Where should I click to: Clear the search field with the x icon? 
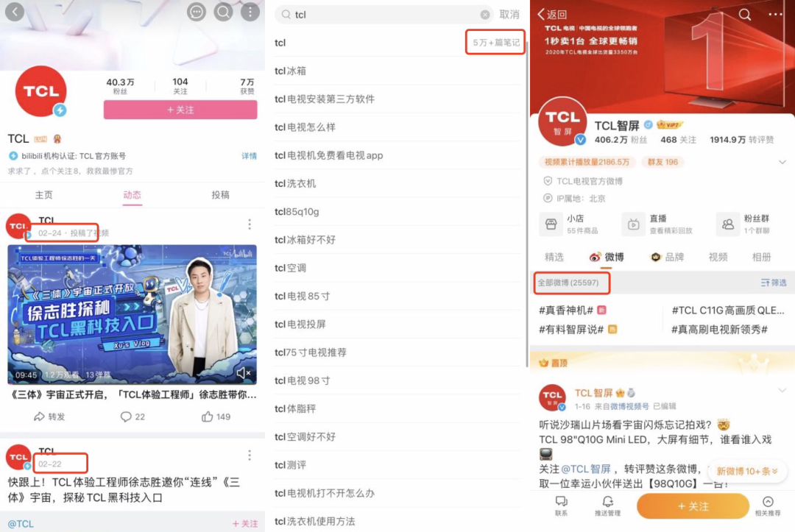tap(485, 15)
